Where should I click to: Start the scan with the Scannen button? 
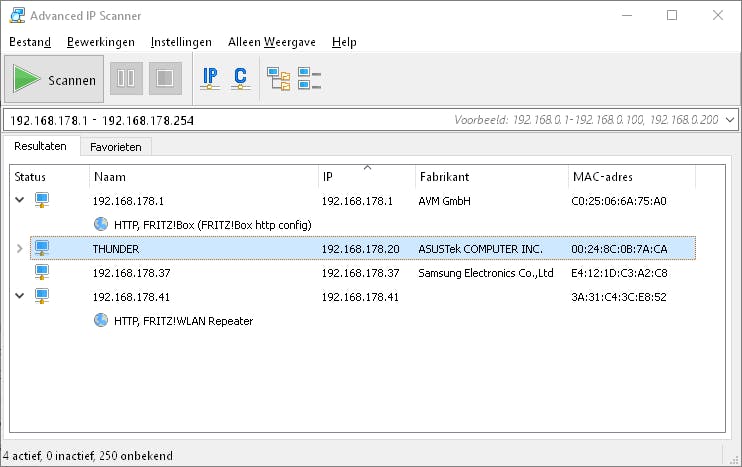pyautogui.click(x=54, y=79)
